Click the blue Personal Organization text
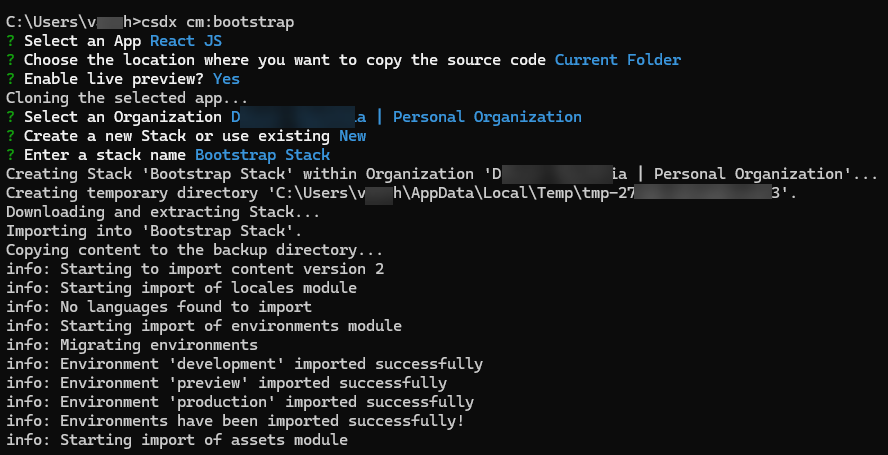Image resolution: width=888 pixels, height=455 pixels. tap(486, 117)
